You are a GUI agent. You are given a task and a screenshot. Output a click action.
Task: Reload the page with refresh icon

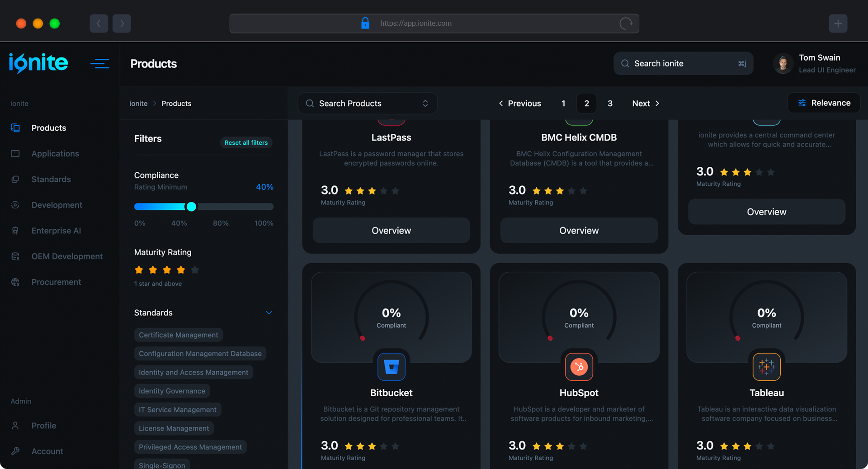tap(626, 24)
